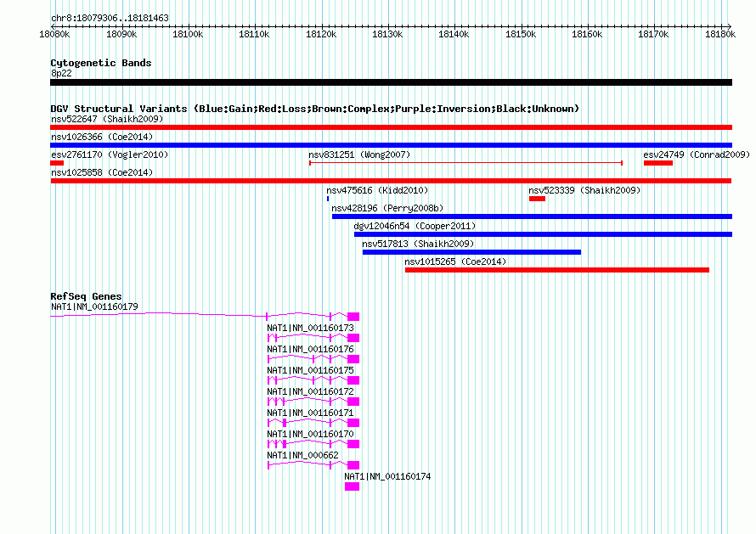Screen dimensions: 756x534
Task: Open the NAT1|NM_001160179 transcript label
Action: [x=94, y=306]
